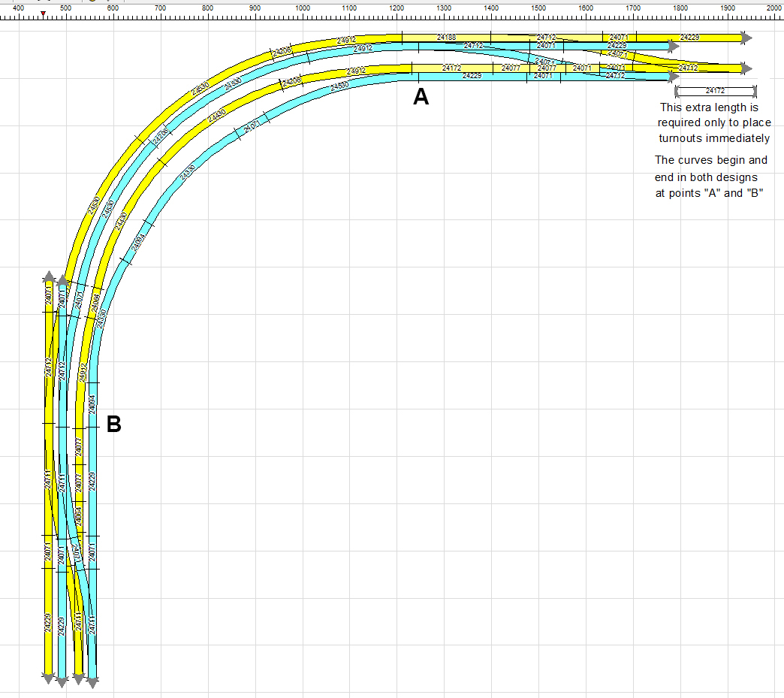Viewport: 784px width, 698px height.
Task: Click the bold point label "B"
Action: point(113,425)
